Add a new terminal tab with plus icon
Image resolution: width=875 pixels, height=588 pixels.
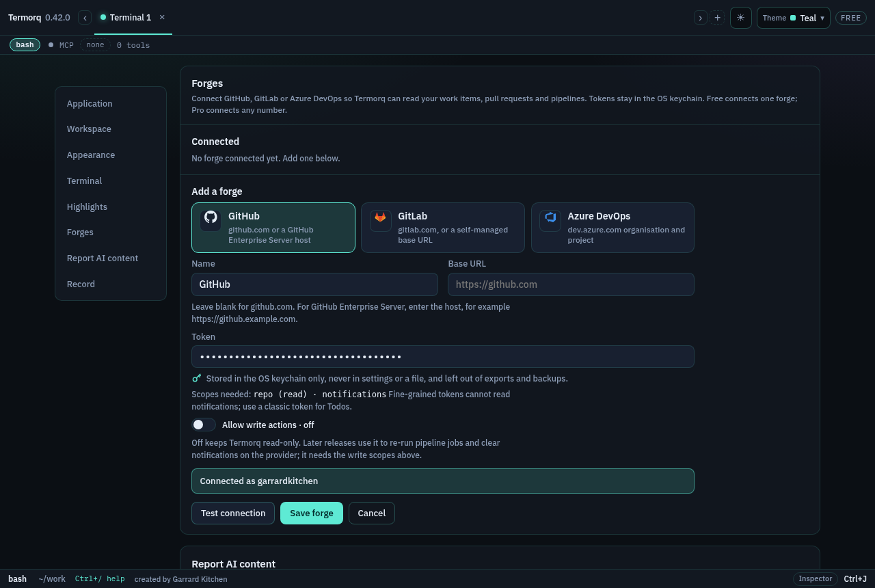pyautogui.click(x=717, y=18)
